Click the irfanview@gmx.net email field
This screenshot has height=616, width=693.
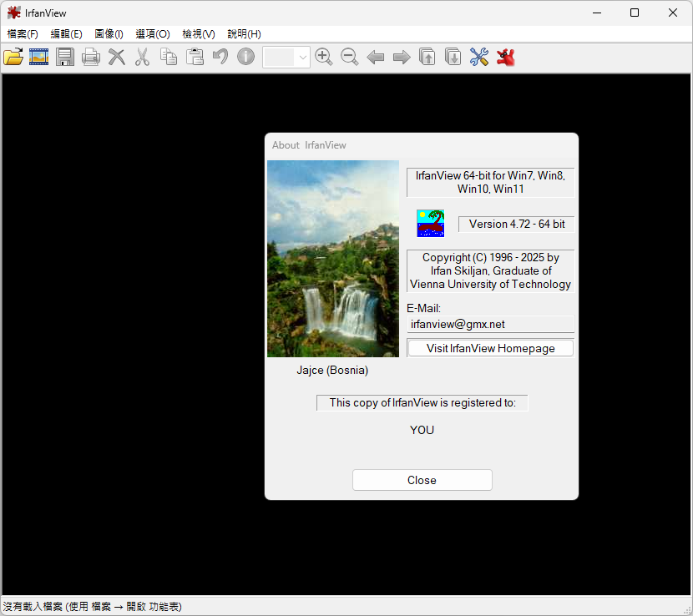tap(491, 325)
